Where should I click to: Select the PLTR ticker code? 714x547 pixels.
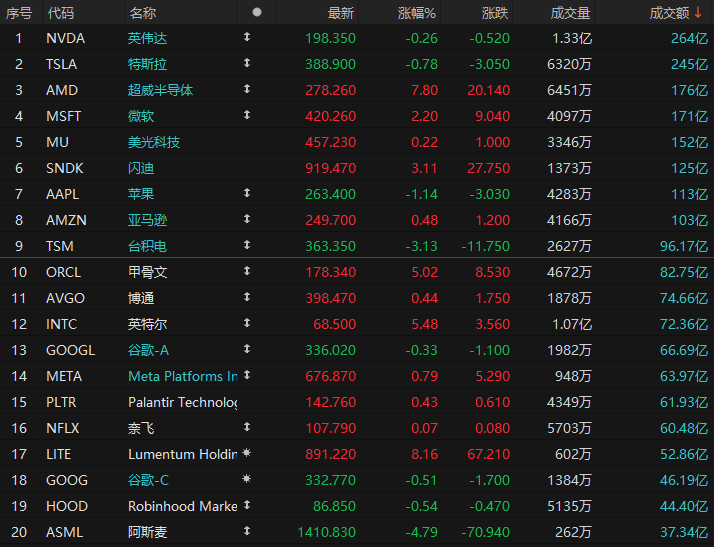pyautogui.click(x=61, y=402)
